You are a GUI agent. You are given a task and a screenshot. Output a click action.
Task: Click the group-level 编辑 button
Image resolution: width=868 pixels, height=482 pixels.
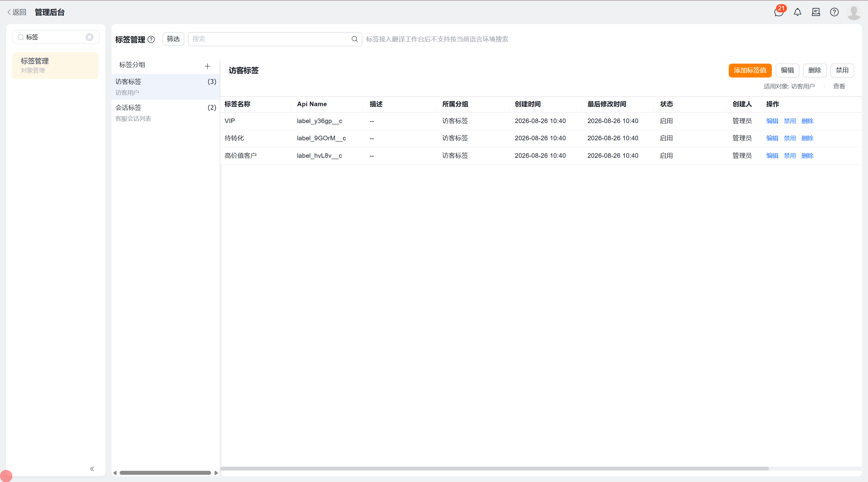click(x=787, y=71)
